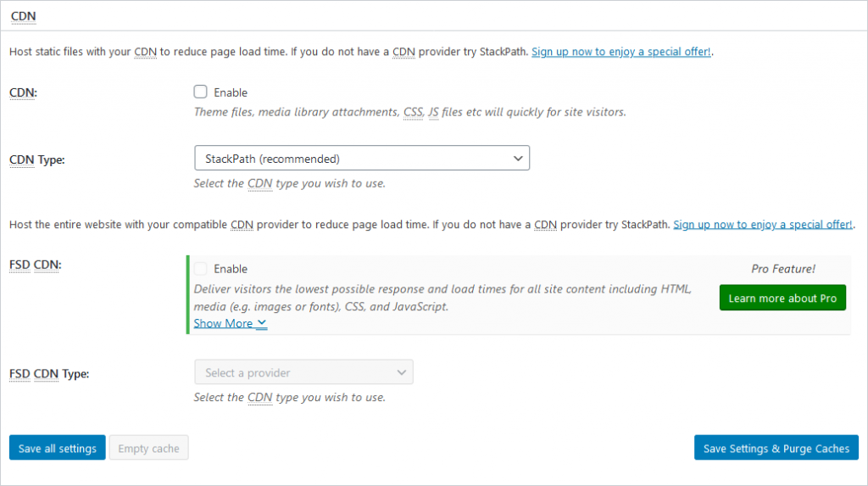This screenshot has width=868, height=486.
Task: Click Learn more about Pro button
Action: [782, 299]
